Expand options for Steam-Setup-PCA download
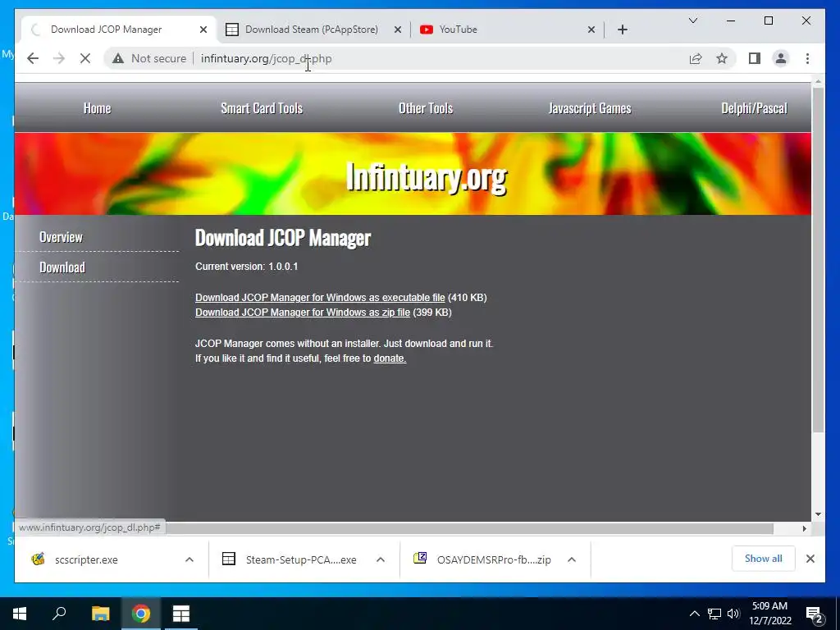This screenshot has width=840, height=630. point(381,559)
